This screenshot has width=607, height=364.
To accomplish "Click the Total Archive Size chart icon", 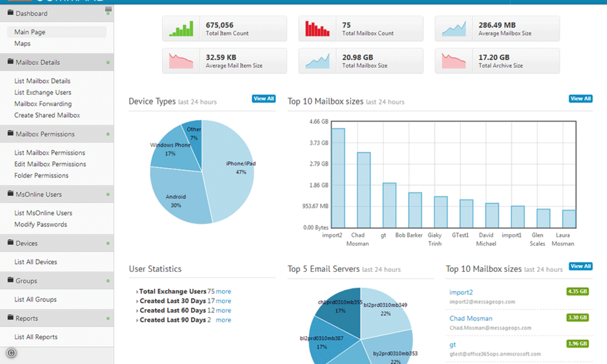I will [454, 61].
